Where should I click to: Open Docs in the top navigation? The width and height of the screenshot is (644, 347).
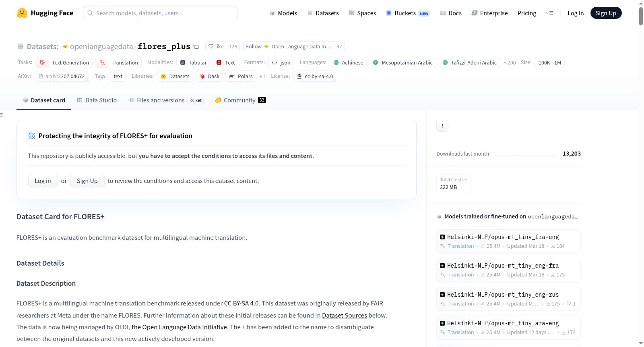[x=450, y=13]
